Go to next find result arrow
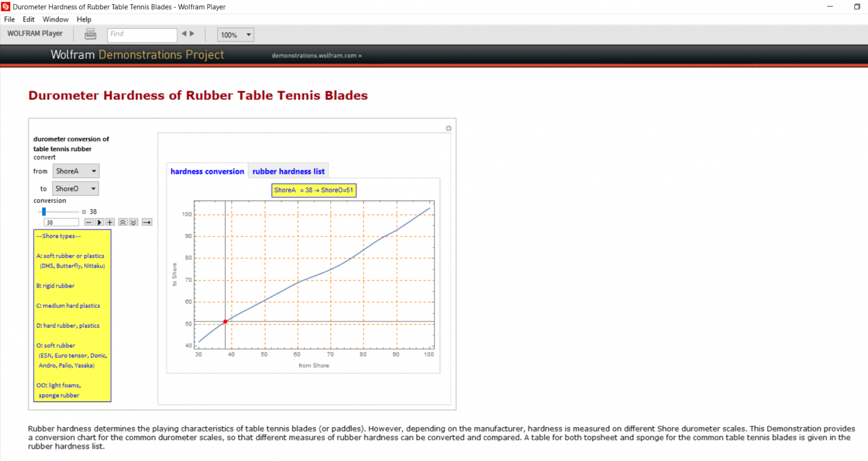Image resolution: width=868 pixels, height=461 pixels. (x=192, y=34)
